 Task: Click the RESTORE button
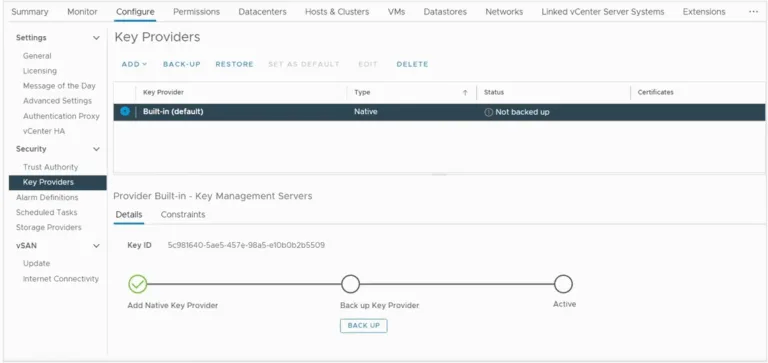click(235, 64)
